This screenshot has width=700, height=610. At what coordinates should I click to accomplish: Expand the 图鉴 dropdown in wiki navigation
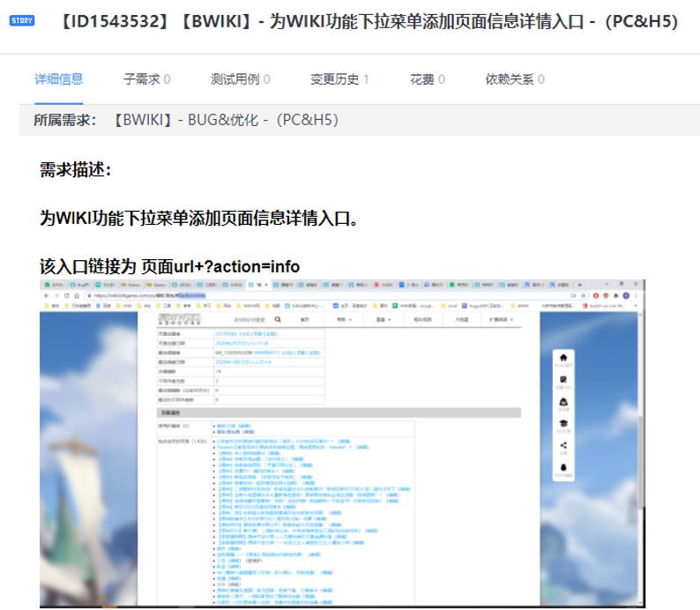[x=382, y=319]
